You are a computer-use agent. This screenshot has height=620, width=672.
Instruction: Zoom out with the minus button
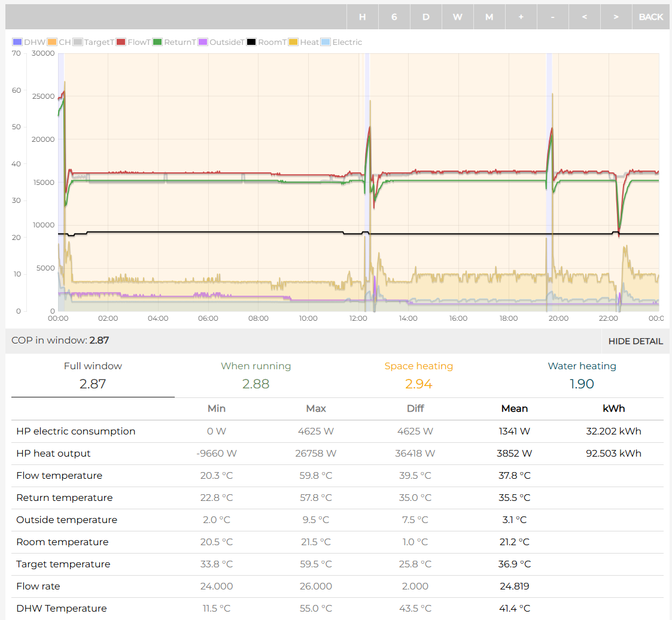[552, 17]
